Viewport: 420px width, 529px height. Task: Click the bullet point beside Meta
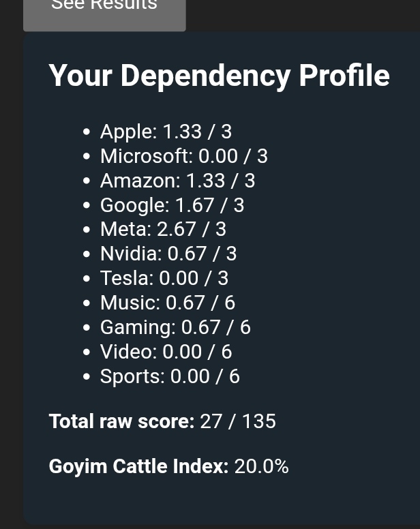[x=86, y=230]
